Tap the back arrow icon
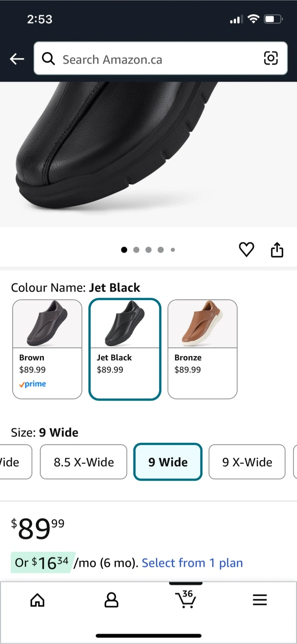This screenshot has width=297, height=644. [x=17, y=59]
